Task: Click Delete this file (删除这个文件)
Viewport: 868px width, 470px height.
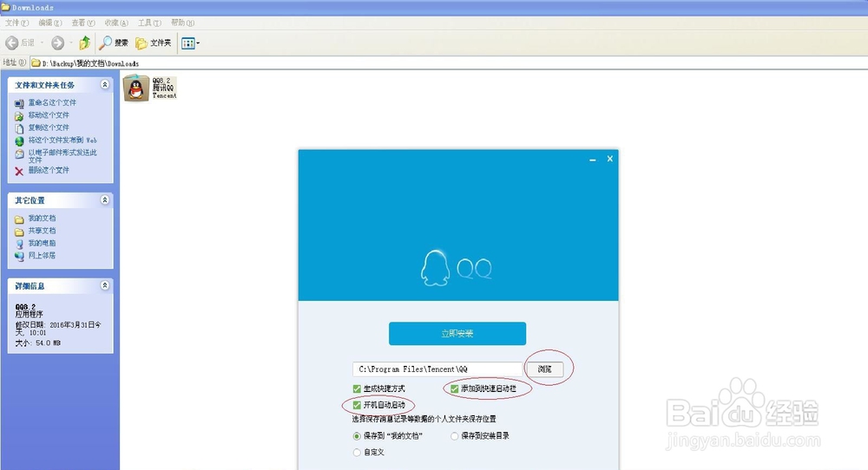Action: [49, 170]
